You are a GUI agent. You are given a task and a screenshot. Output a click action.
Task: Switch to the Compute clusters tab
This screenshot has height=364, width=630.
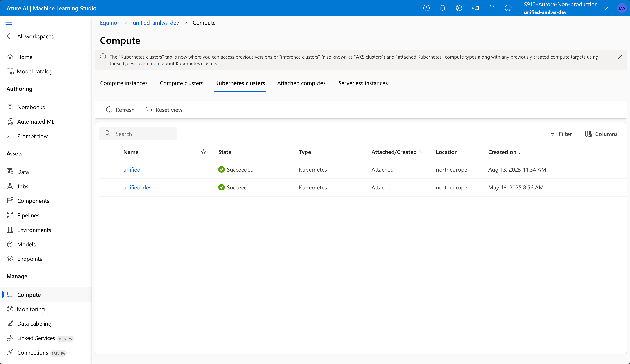(x=181, y=83)
